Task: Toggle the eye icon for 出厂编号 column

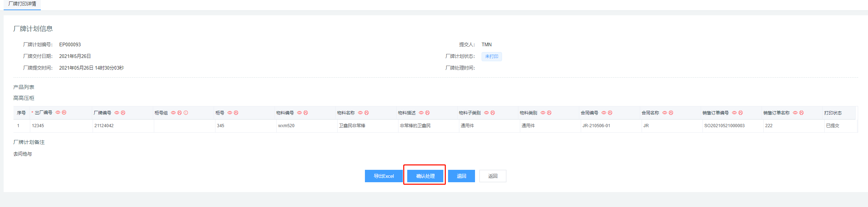Action: click(x=58, y=112)
